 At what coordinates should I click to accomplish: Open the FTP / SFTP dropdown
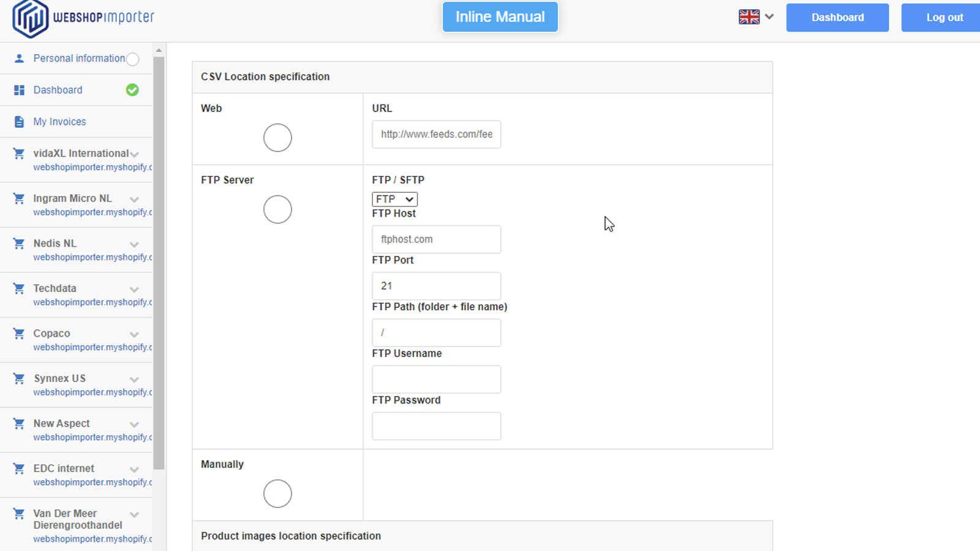(394, 199)
